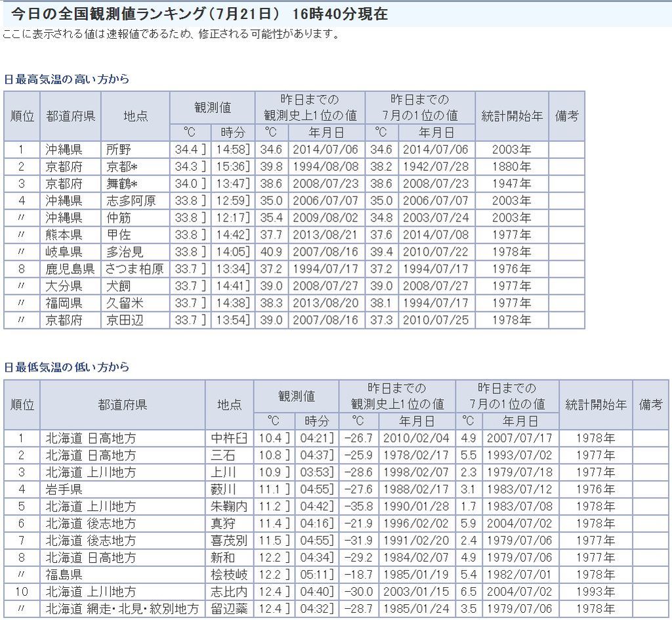Select the 岩手県 prefecture cell
This screenshot has height=620, width=672.
click(x=64, y=489)
